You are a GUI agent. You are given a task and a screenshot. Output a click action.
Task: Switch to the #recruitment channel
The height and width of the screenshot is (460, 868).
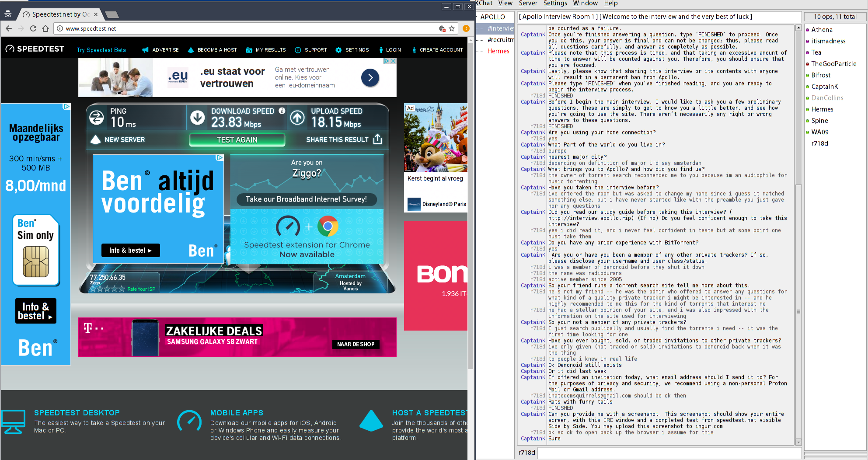[500, 40]
